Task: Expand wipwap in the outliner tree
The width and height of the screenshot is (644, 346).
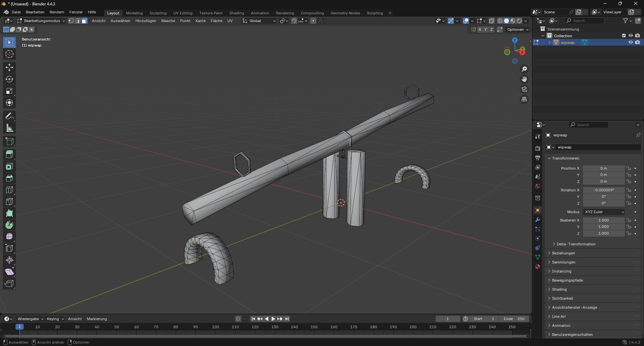Action: (x=549, y=43)
